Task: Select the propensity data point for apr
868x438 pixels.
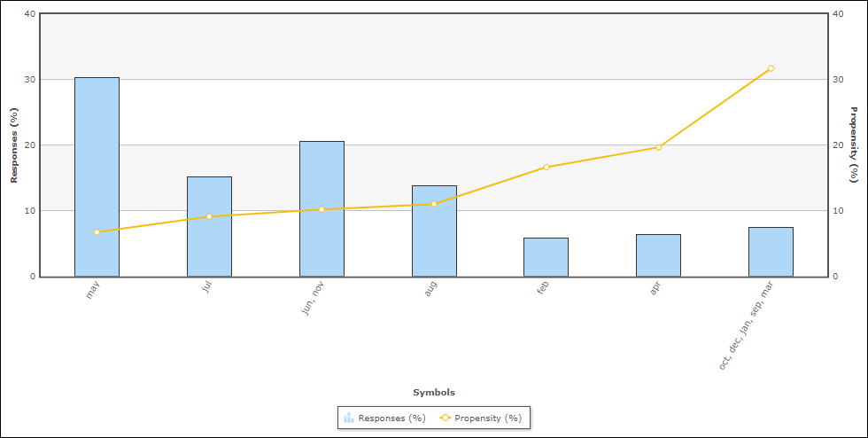Action: (658, 147)
